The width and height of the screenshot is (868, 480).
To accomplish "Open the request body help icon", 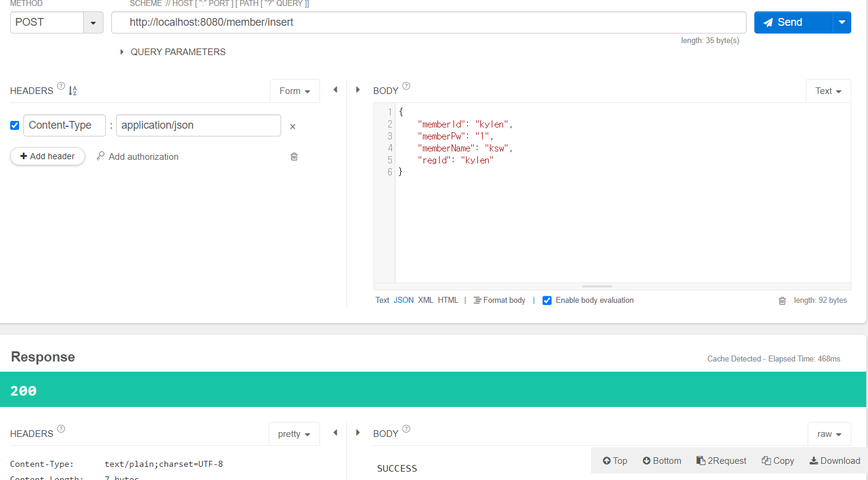I will click(406, 86).
